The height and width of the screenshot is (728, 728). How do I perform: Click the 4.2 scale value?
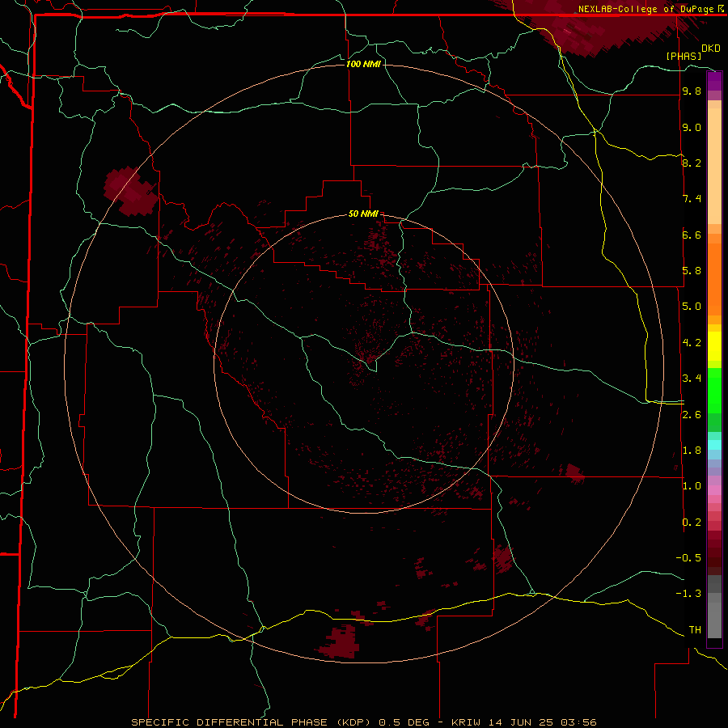pyautogui.click(x=692, y=343)
